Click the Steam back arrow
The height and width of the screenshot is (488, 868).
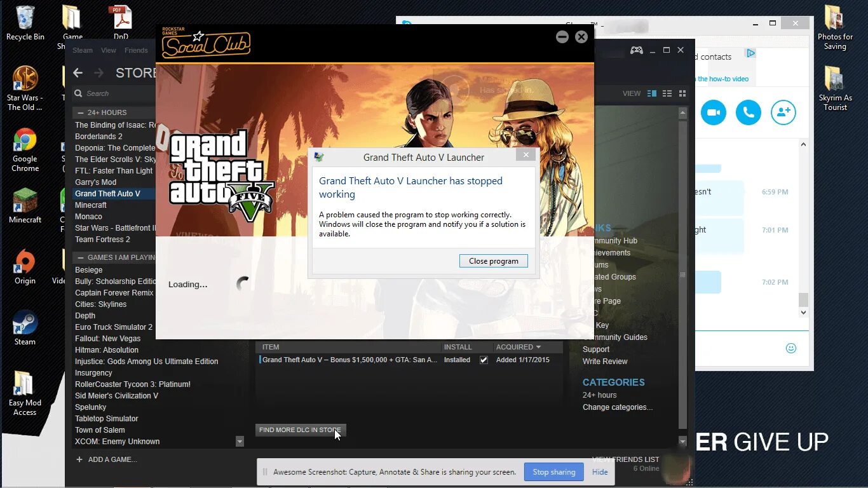[x=78, y=73]
